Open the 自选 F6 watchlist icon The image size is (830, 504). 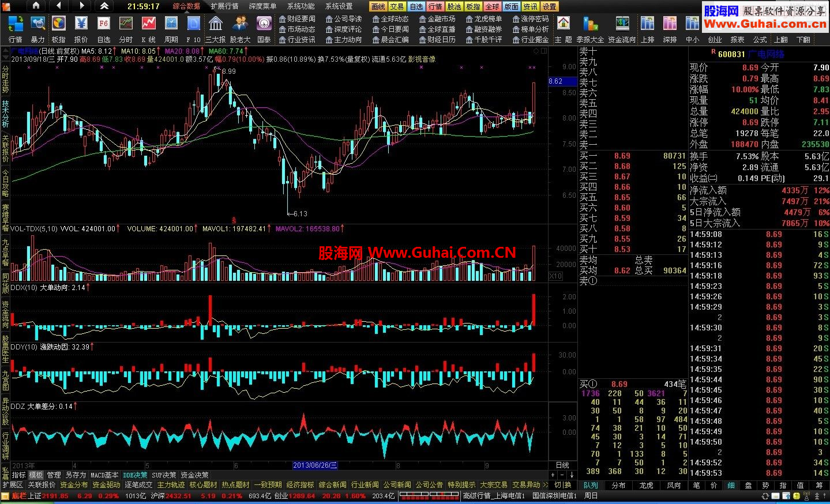(x=104, y=29)
